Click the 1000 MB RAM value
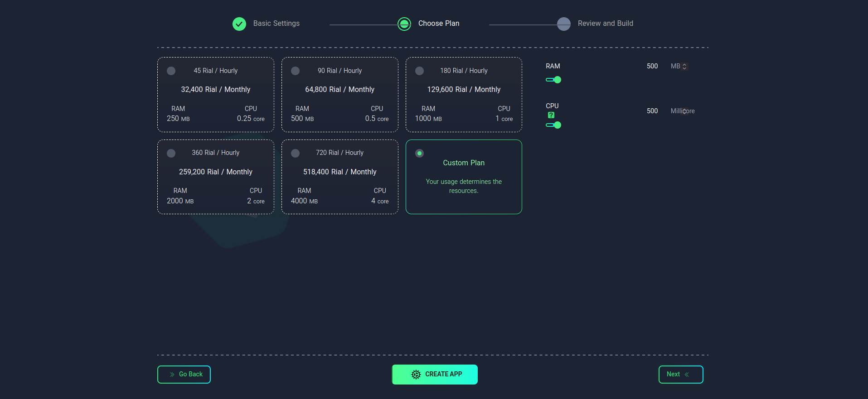Viewport: 868px width, 399px height. 428,119
